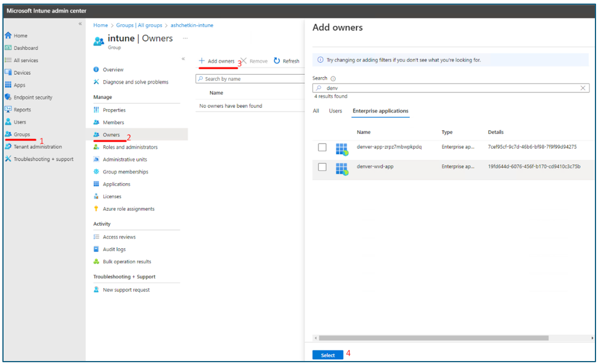Click the Group memberships gear icon
Image resolution: width=602 pixels, height=364 pixels.
pyautogui.click(x=96, y=171)
